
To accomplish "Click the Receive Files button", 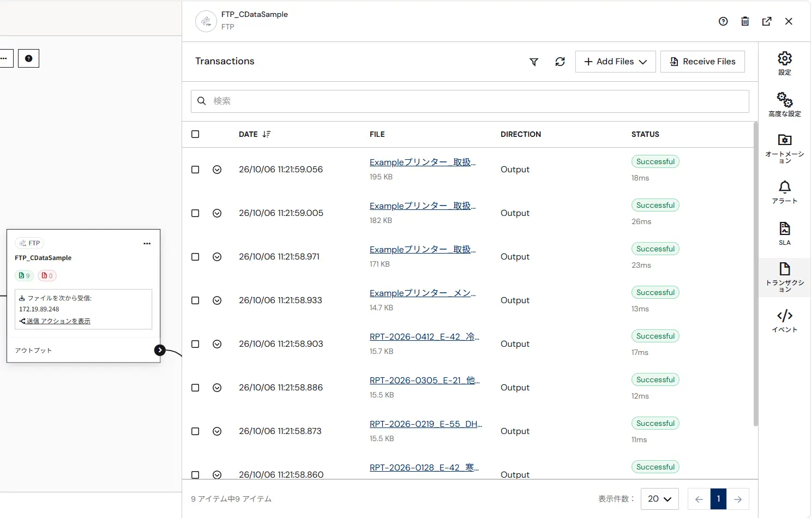I will (x=702, y=62).
